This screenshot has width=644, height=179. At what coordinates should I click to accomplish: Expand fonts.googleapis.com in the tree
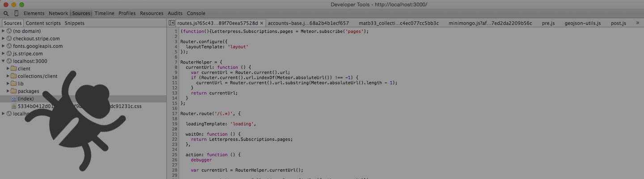coord(4,46)
